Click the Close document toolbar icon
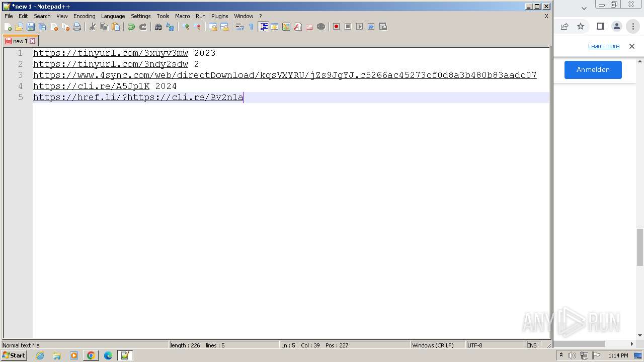This screenshot has width=644, height=362. point(54,27)
